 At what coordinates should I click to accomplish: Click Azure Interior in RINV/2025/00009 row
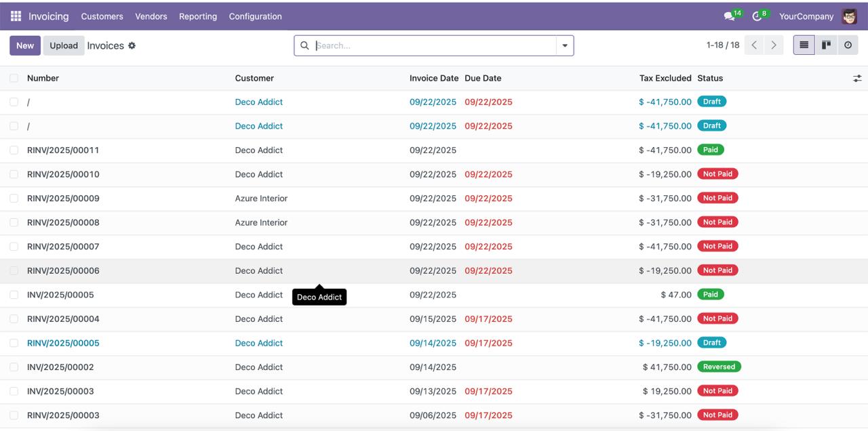(261, 199)
